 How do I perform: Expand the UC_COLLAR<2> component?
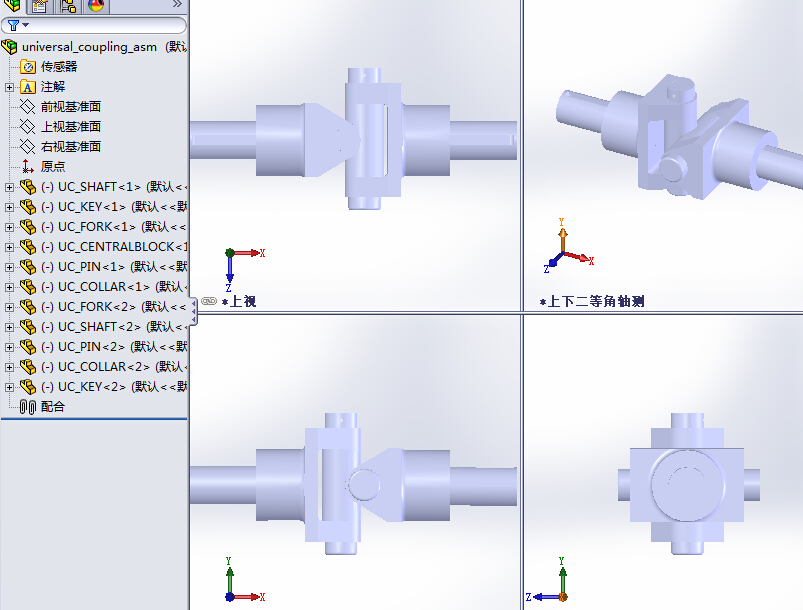[x=9, y=367]
